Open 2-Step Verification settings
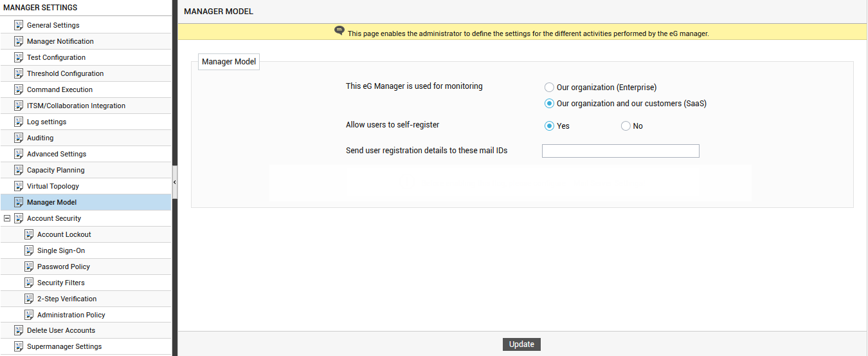Image resolution: width=868 pixels, height=356 pixels. pos(67,299)
